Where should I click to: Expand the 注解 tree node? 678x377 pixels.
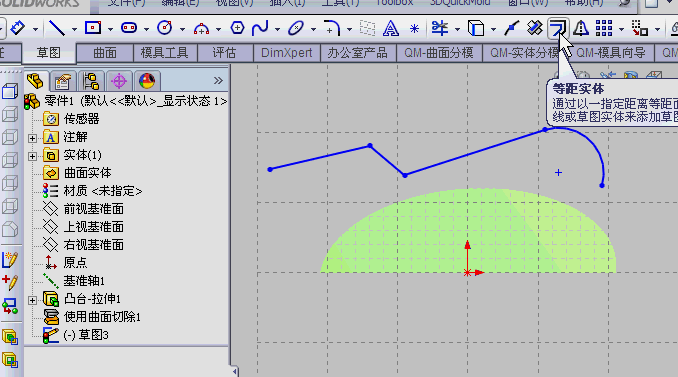click(x=32, y=138)
